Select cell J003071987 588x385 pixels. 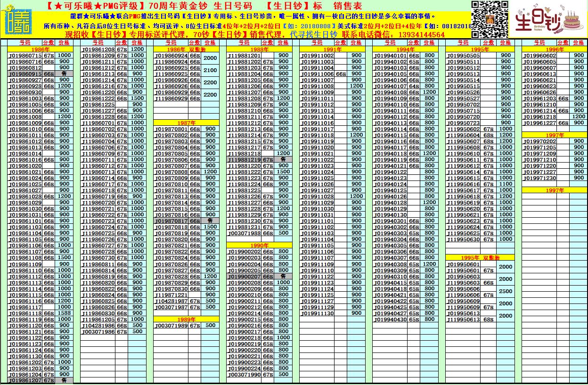tap(171, 307)
